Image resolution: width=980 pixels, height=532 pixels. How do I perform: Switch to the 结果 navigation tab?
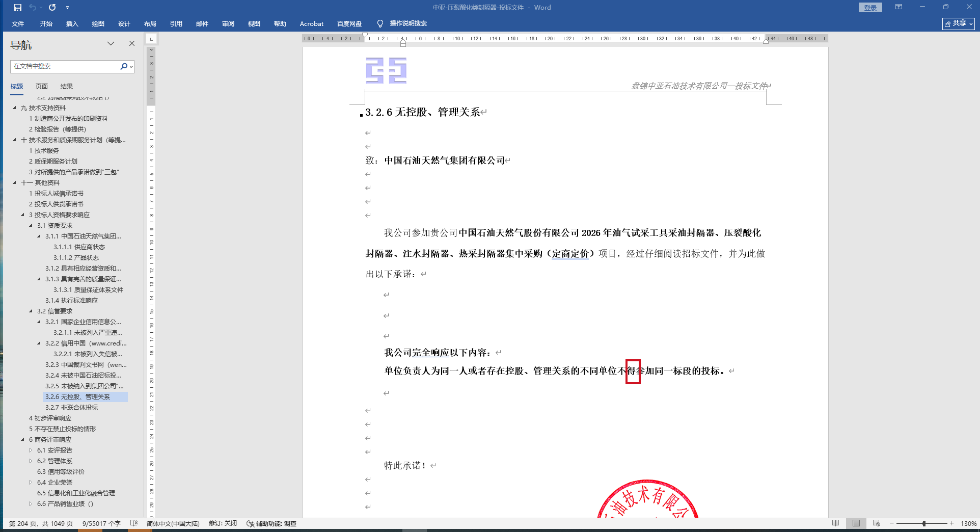(67, 86)
